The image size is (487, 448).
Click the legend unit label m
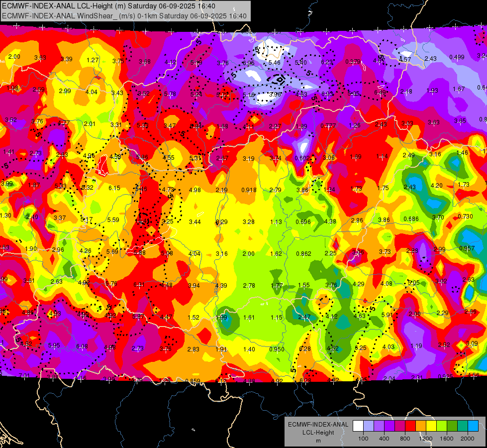click(318, 441)
